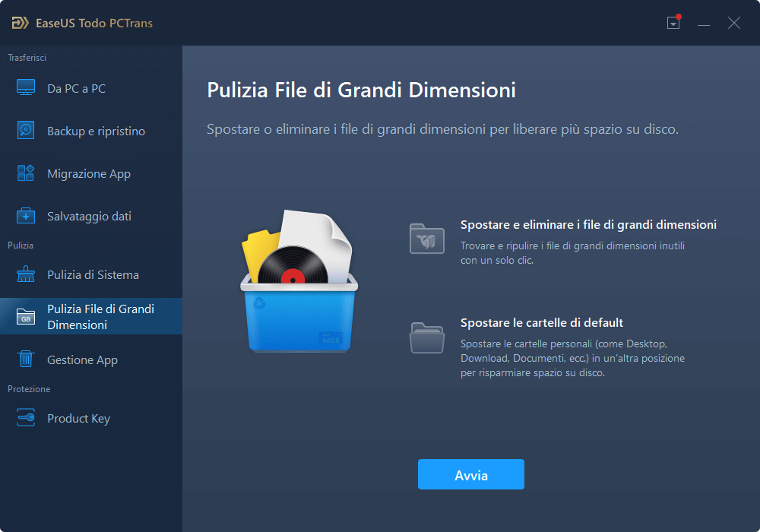Click the Da PC a PC monitor icon
This screenshot has width=760, height=532.
click(26, 87)
